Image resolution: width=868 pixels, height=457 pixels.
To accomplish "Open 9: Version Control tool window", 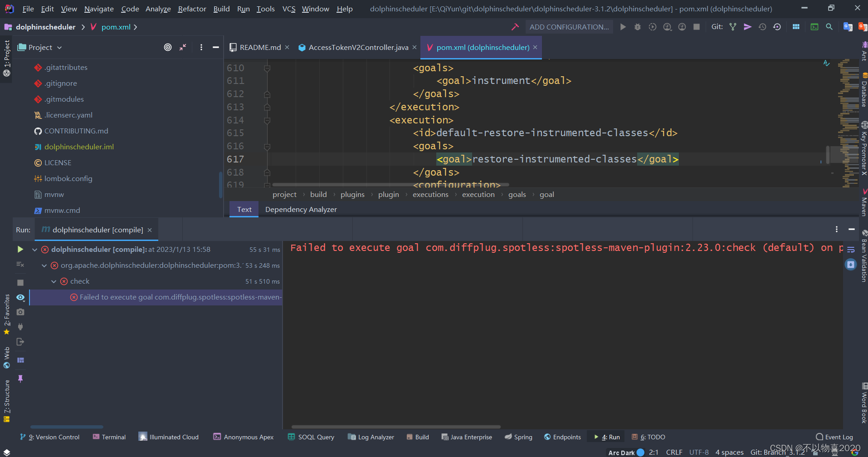I will tap(50, 437).
